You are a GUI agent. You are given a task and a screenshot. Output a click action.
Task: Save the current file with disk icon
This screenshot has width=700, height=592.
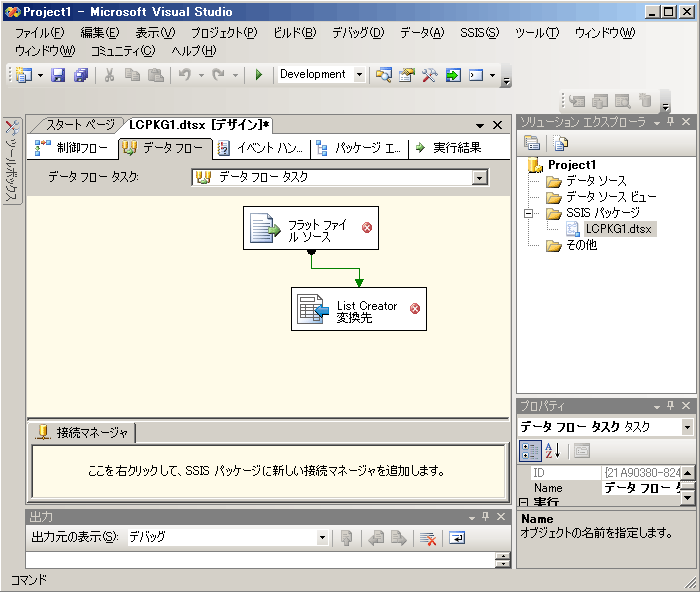point(58,75)
